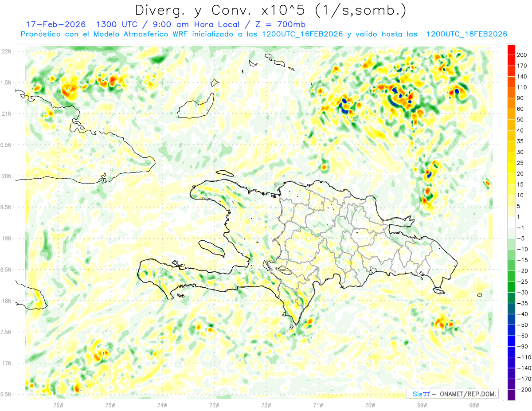Click the dark purple bottom segment of the color scale
The image size is (532, 411).
point(511,396)
